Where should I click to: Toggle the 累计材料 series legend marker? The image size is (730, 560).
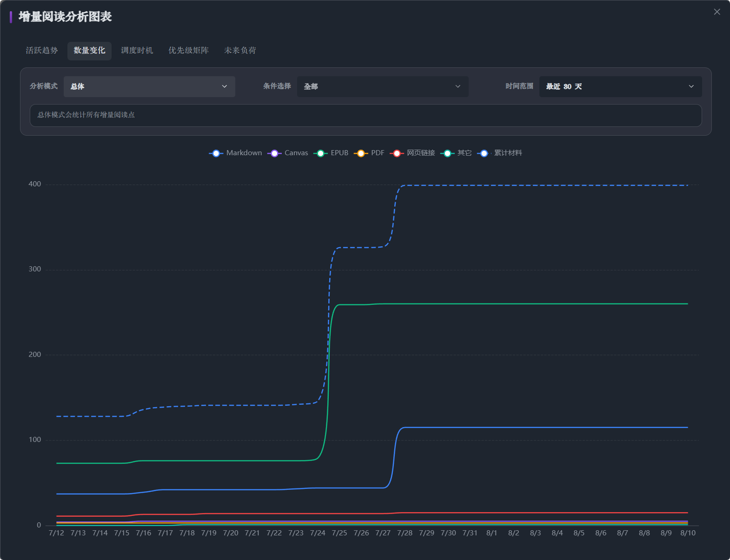484,153
